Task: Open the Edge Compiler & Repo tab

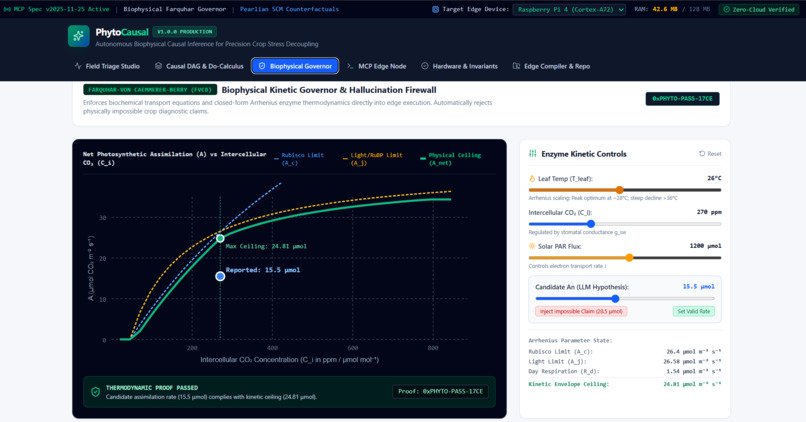Action: pyautogui.click(x=551, y=66)
